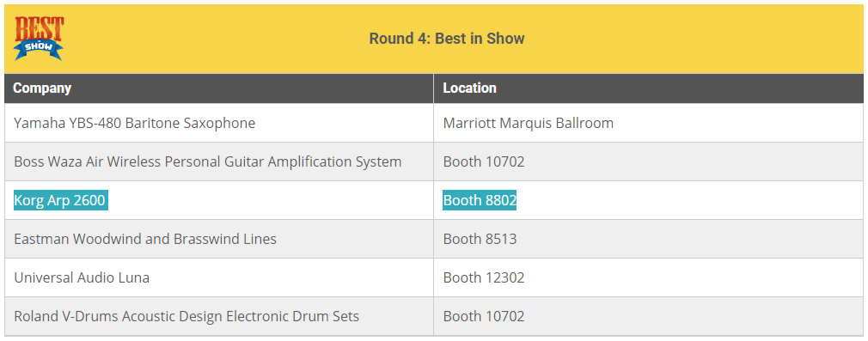Click the red BEST lettering in logo
The image size is (868, 341).
click(39, 27)
